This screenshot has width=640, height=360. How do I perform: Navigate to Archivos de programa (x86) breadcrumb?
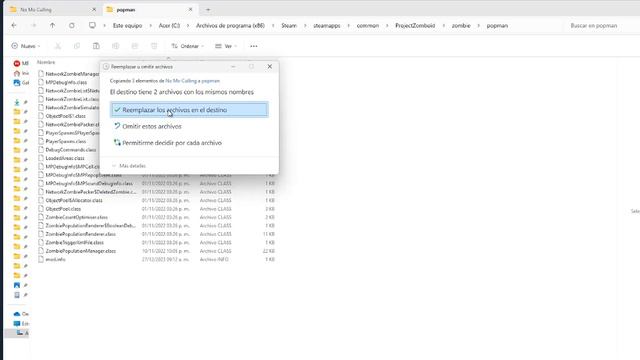(x=230, y=25)
